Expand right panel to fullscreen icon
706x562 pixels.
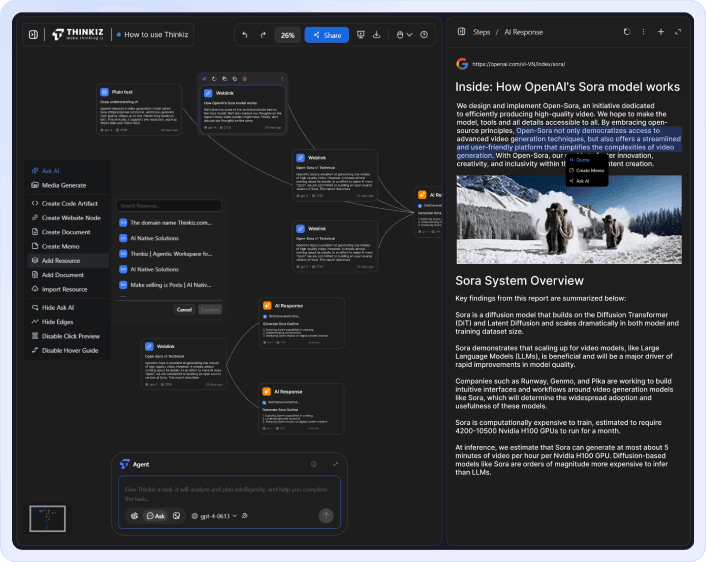click(x=678, y=32)
